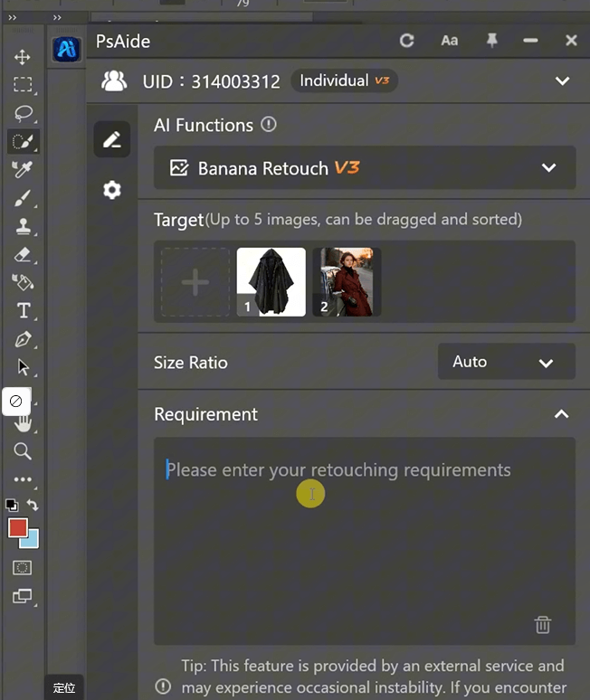Select the Eyedropper tool

(x=23, y=170)
